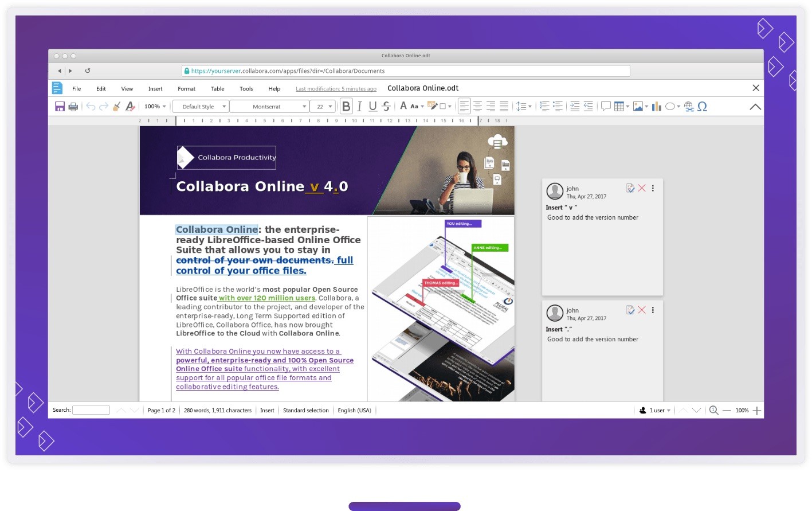Delete john's 'Insert " v "' comment with the red X
The image size is (812, 511).
click(x=642, y=188)
